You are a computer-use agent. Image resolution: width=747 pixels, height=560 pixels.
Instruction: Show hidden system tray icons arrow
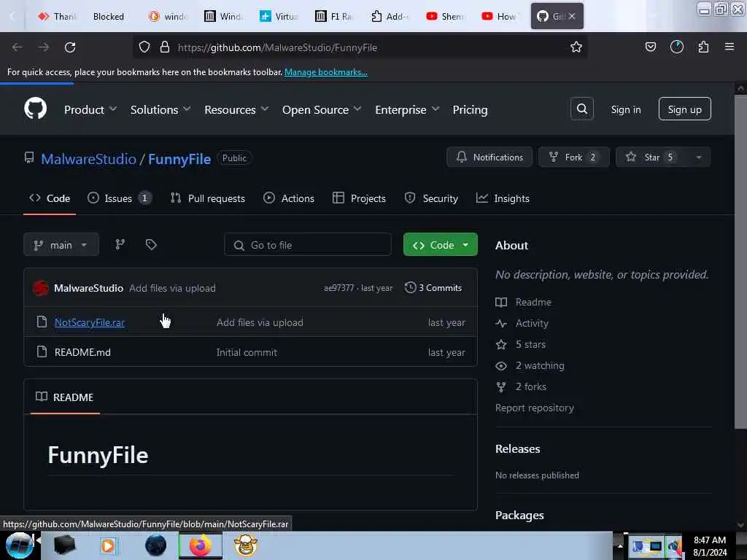[620, 545]
